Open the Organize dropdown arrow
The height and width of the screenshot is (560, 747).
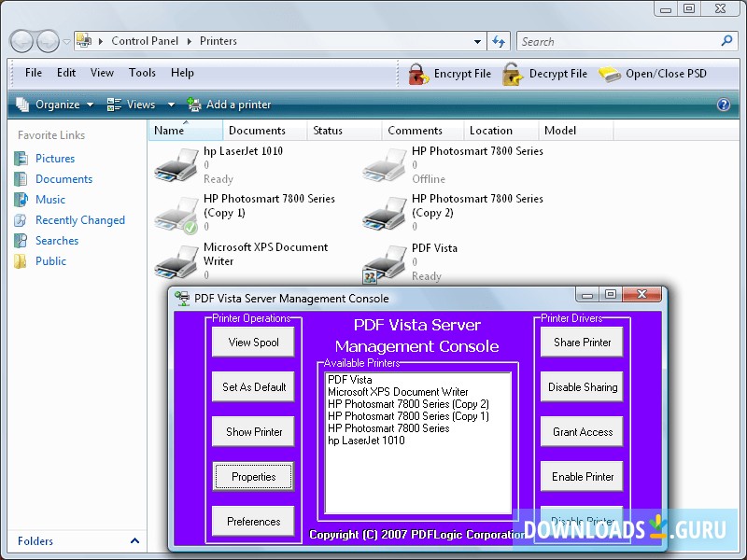pyautogui.click(x=90, y=105)
